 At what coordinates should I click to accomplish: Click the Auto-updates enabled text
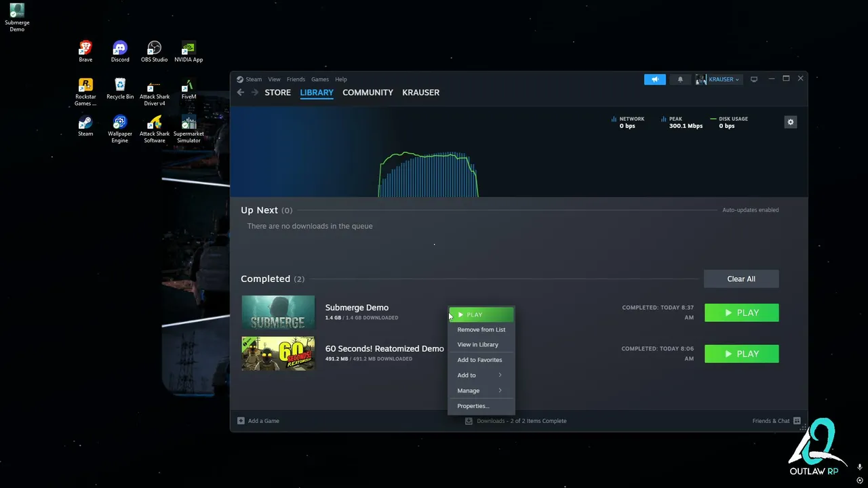[x=751, y=210]
